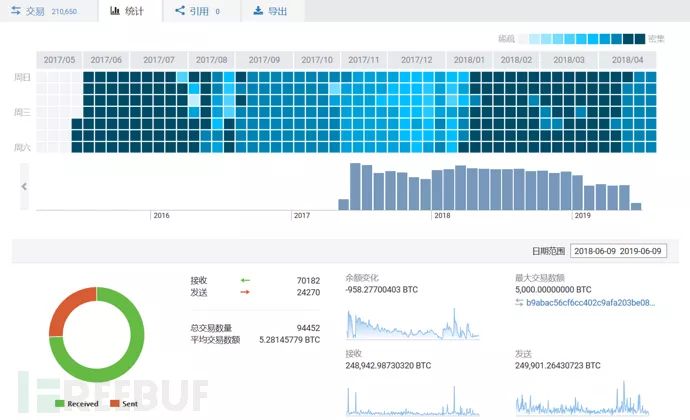Click the 24270 sent count value
This screenshot has height=420, width=690.
[308, 292]
